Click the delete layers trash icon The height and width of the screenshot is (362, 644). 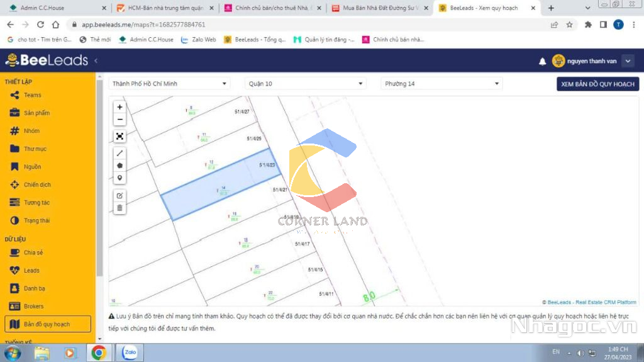tap(120, 208)
